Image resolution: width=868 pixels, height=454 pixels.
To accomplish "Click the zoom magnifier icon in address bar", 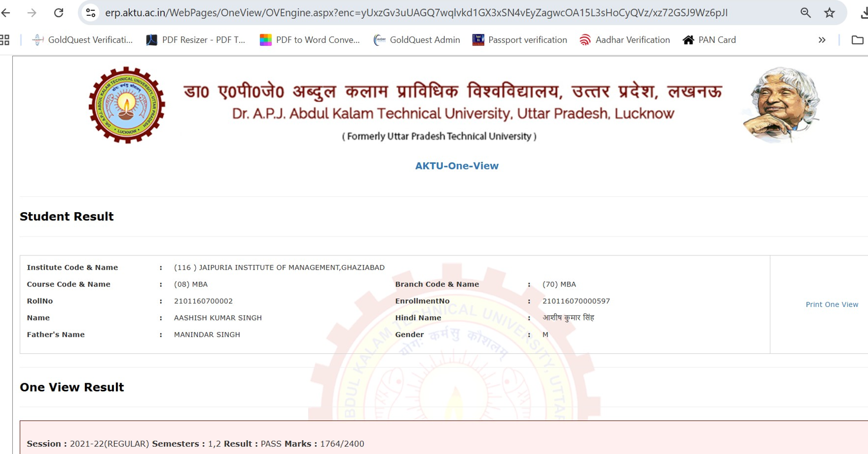I will click(x=805, y=13).
